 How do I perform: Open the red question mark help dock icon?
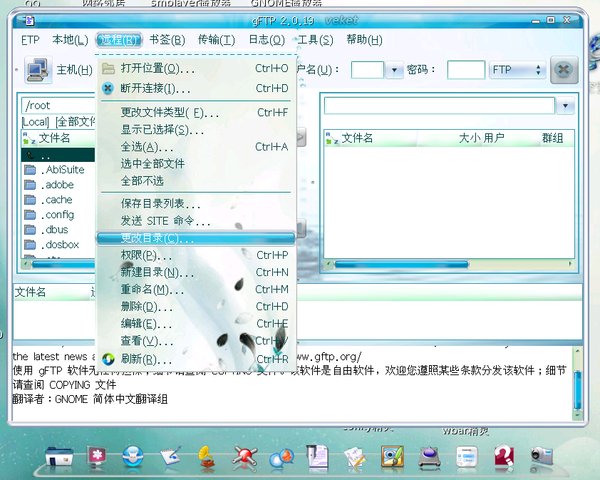click(x=504, y=456)
